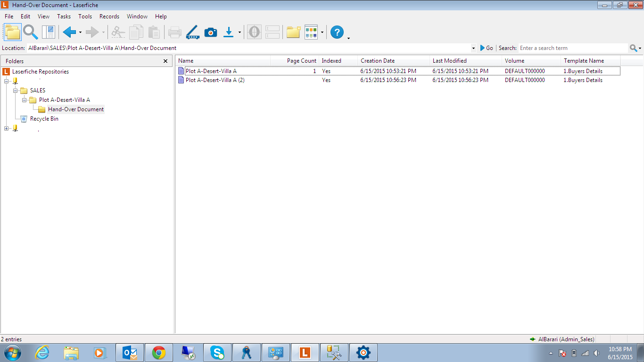The image size is (644, 362).
Task: Open the View menu
Action: (x=43, y=16)
